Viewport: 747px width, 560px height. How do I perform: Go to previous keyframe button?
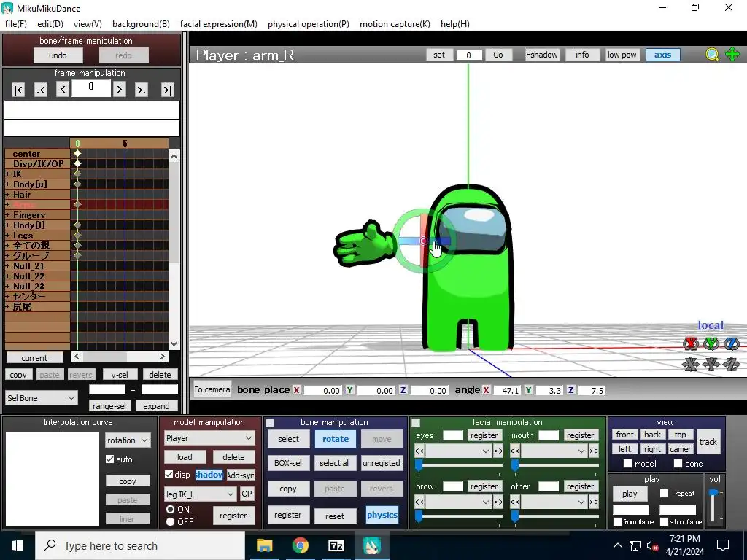tap(41, 90)
